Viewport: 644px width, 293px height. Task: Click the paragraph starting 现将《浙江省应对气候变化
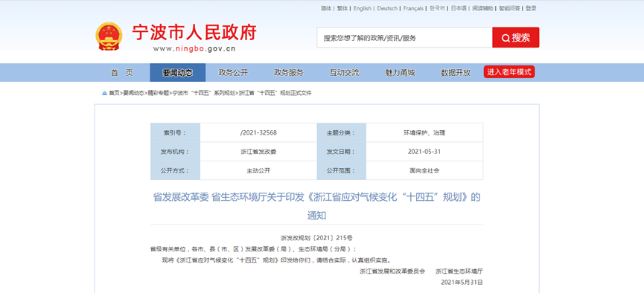pyautogui.click(x=276, y=260)
